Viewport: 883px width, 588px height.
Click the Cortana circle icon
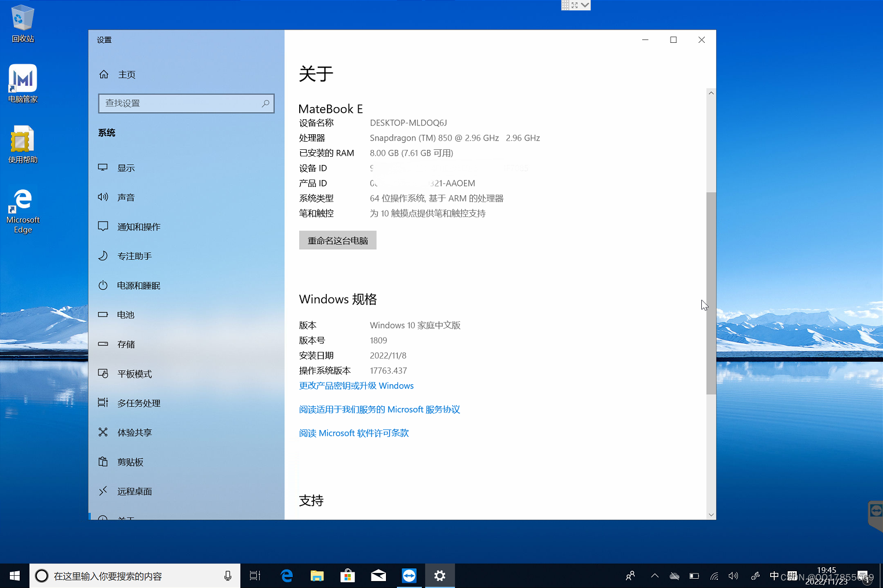[x=42, y=576]
